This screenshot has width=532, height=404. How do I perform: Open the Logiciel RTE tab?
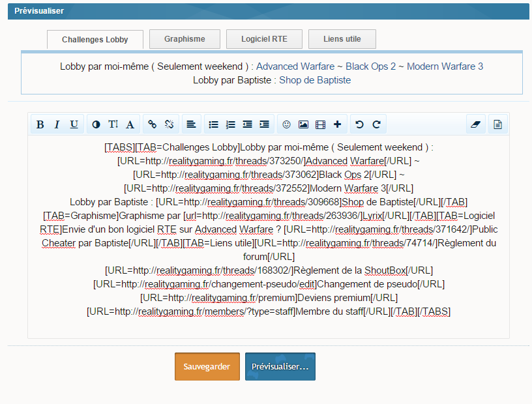point(264,39)
